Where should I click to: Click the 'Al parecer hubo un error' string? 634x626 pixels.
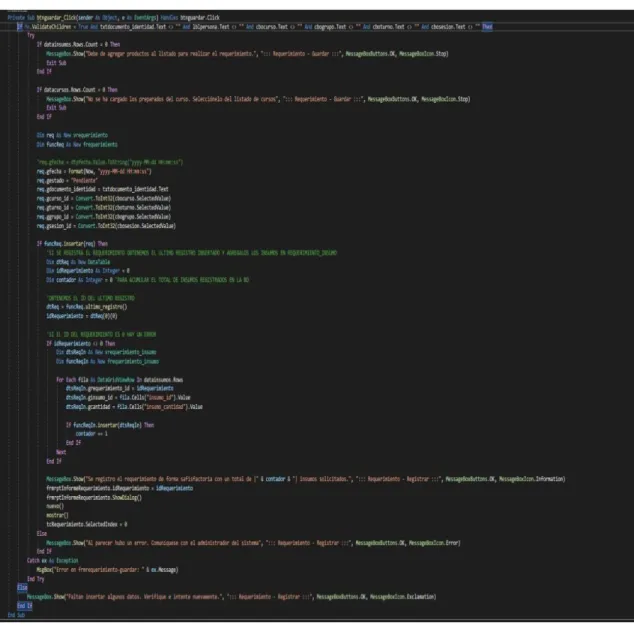coord(175,543)
